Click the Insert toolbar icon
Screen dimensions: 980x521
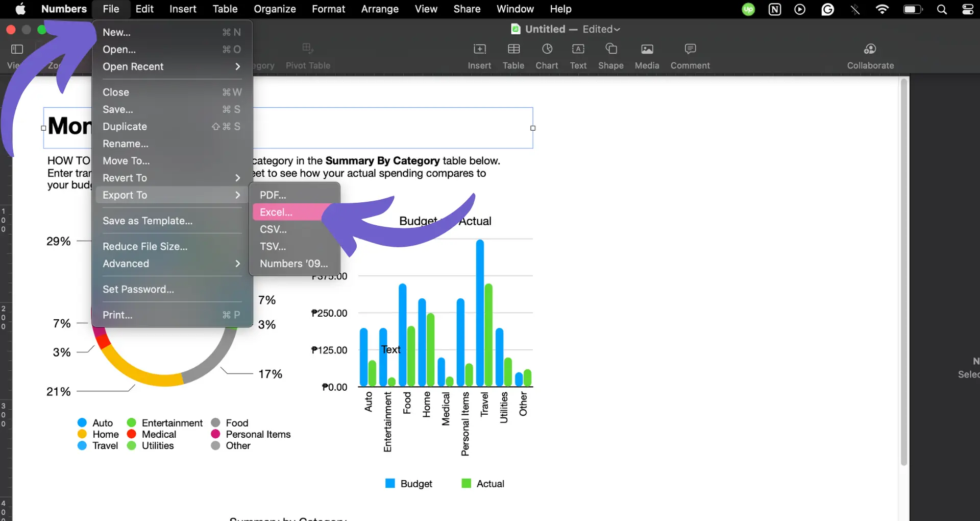[x=479, y=49]
